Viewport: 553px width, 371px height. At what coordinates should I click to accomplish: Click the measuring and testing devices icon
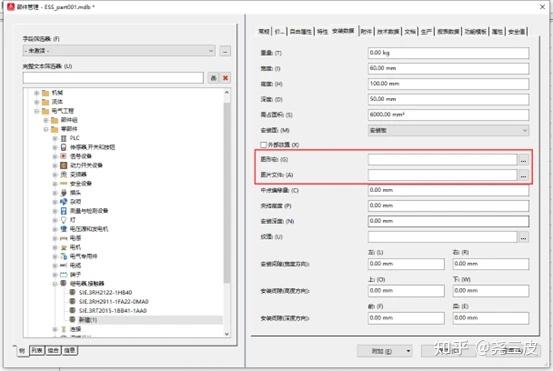coord(63,211)
